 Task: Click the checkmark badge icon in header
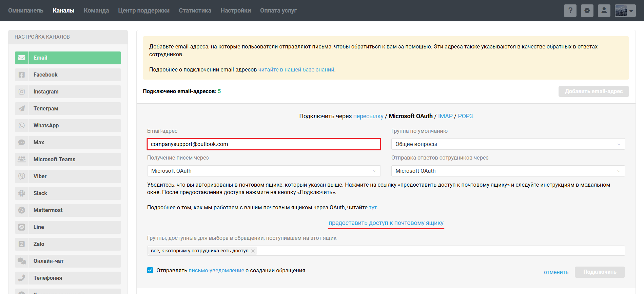point(587,10)
